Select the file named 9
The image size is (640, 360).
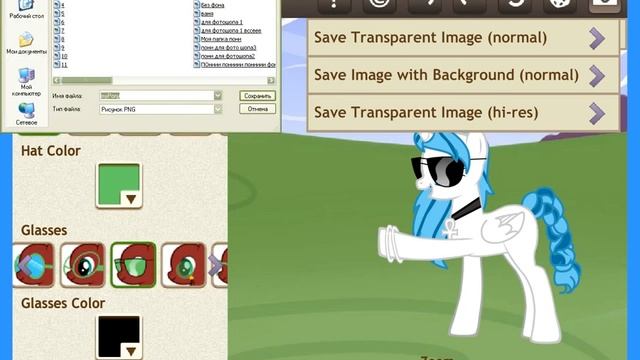(x=60, y=48)
